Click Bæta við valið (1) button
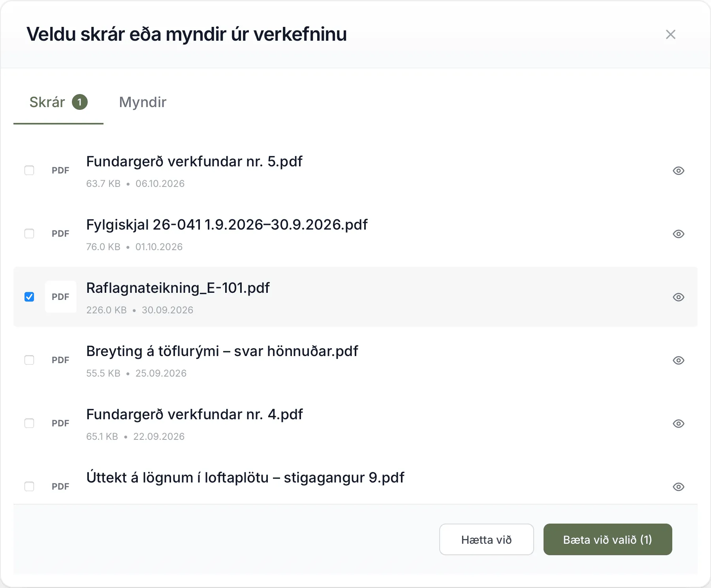This screenshot has width=711, height=588. [x=608, y=539]
